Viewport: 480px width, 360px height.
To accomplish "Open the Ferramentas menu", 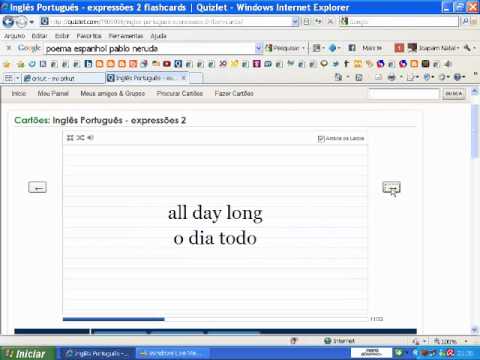I will [x=126, y=36].
